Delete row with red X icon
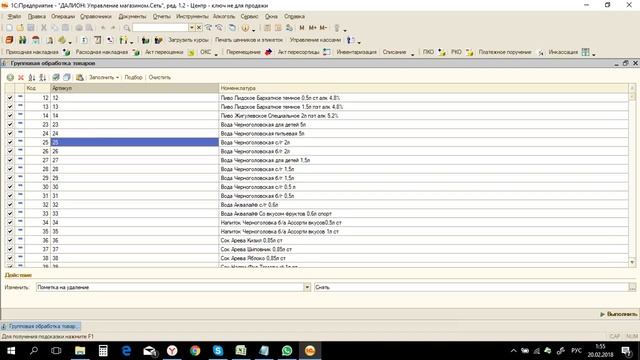 21,77
